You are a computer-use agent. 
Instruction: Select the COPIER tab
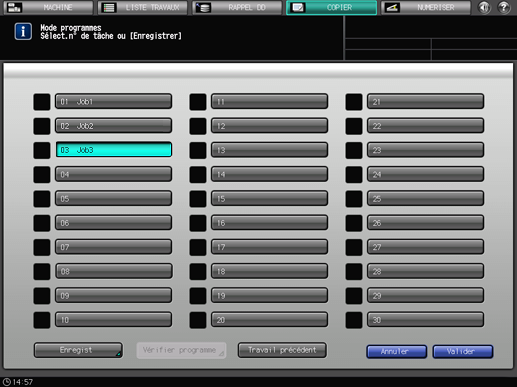(331, 7)
